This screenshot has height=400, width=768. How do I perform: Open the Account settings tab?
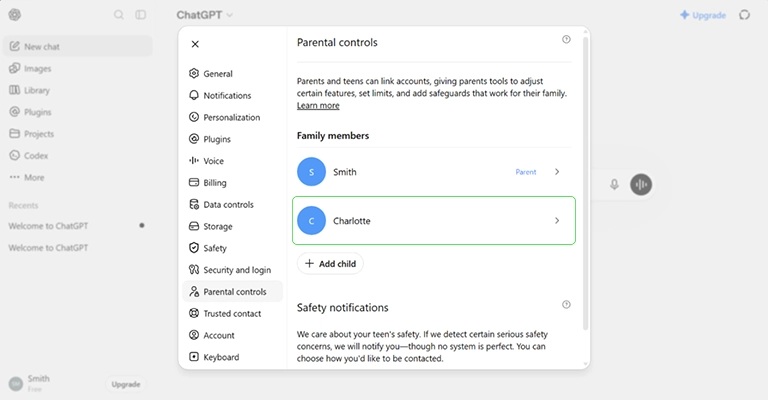coord(232,335)
